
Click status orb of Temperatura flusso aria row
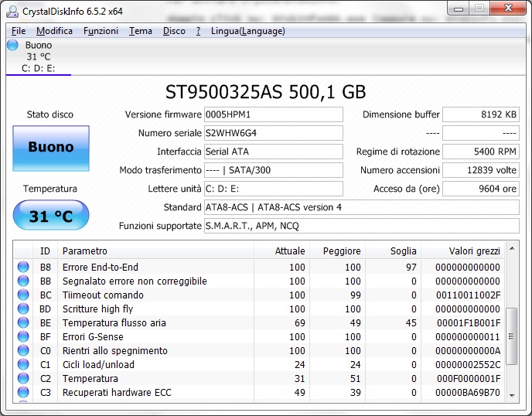pyautogui.click(x=23, y=322)
